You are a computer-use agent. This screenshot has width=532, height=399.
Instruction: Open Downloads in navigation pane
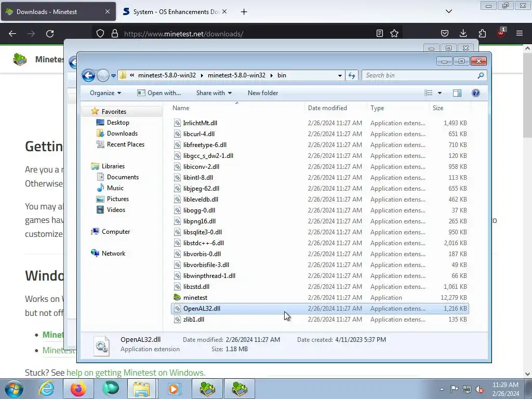[x=122, y=134]
